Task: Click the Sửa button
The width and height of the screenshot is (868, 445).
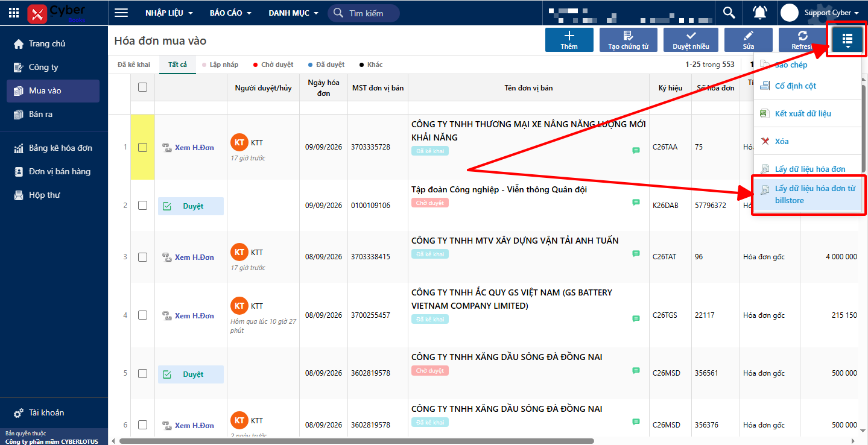Action: [749, 39]
